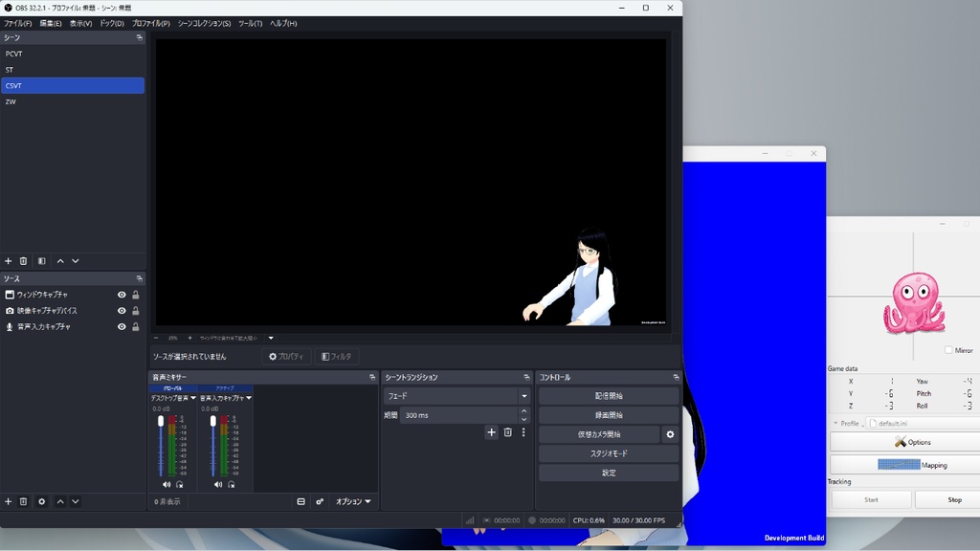The image size is (980, 551).
Task: Open preview scaling dropdown arrow
Action: (271, 338)
